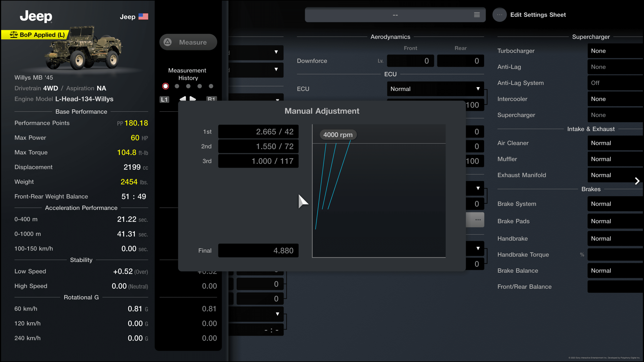Go to next page with right chevron
The image size is (644, 362).
[x=637, y=181]
